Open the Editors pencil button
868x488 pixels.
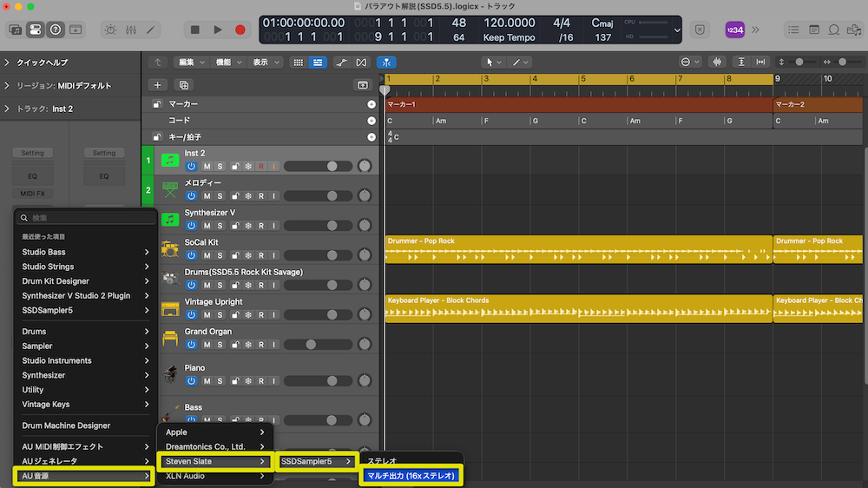tap(150, 30)
